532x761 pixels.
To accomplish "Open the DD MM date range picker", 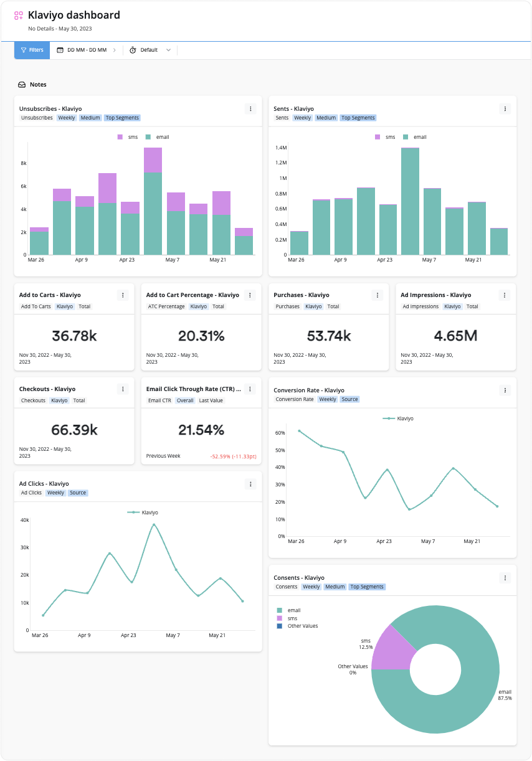I will [87, 50].
